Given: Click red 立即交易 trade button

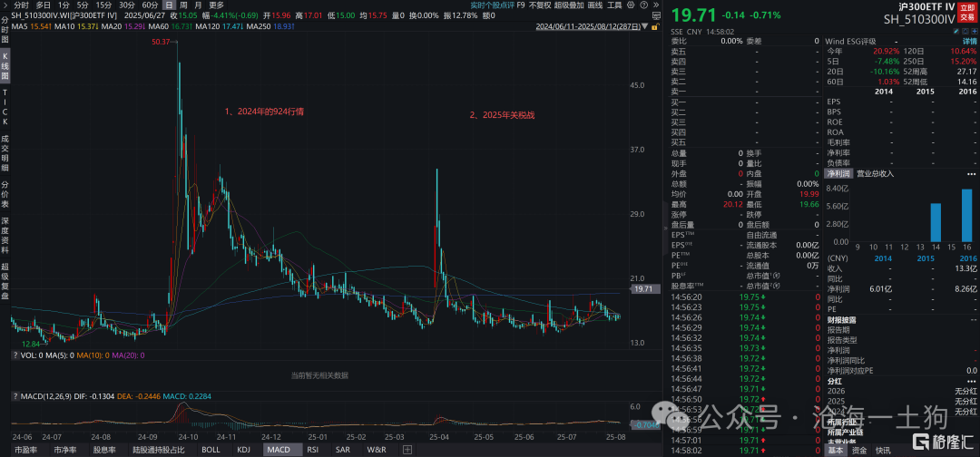Looking at the screenshot, I should (x=967, y=11).
